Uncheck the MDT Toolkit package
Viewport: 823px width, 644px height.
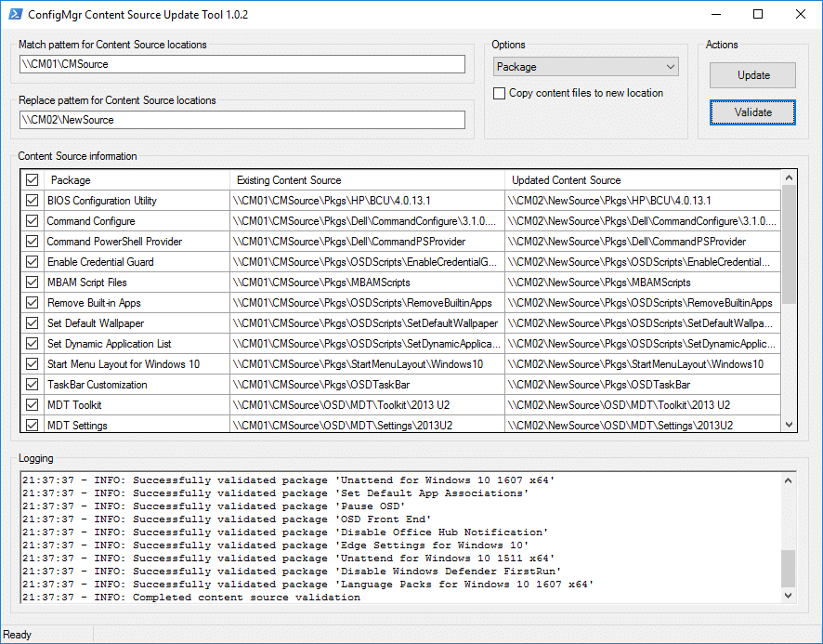(x=32, y=404)
